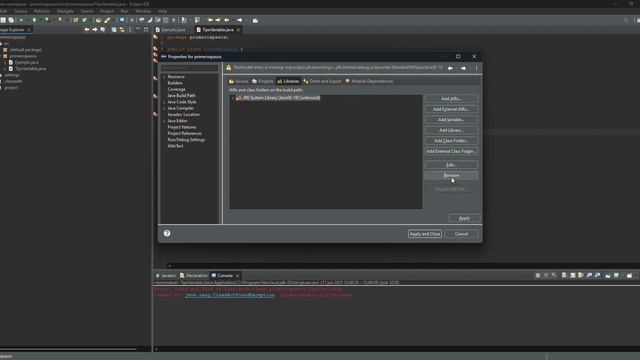Remove the selected JRE System Library
640x360 pixels.
[451, 176]
